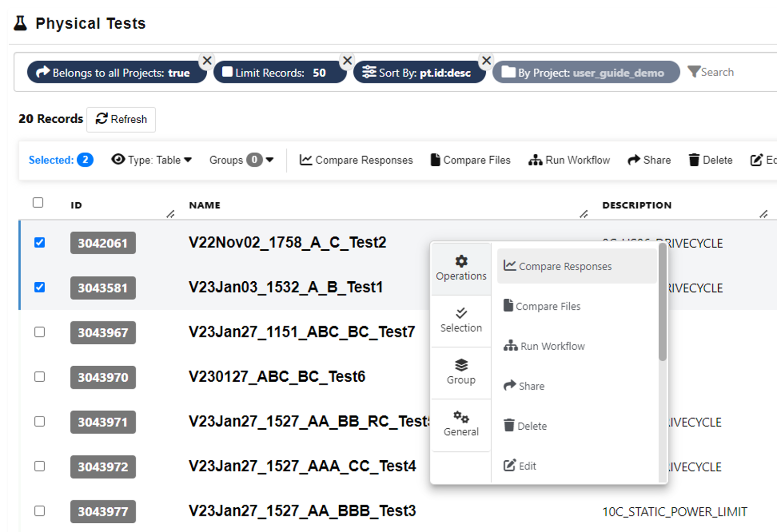Image resolution: width=777 pixels, height=532 pixels.
Task: Check the box for record 3043967
Action: pyautogui.click(x=40, y=332)
